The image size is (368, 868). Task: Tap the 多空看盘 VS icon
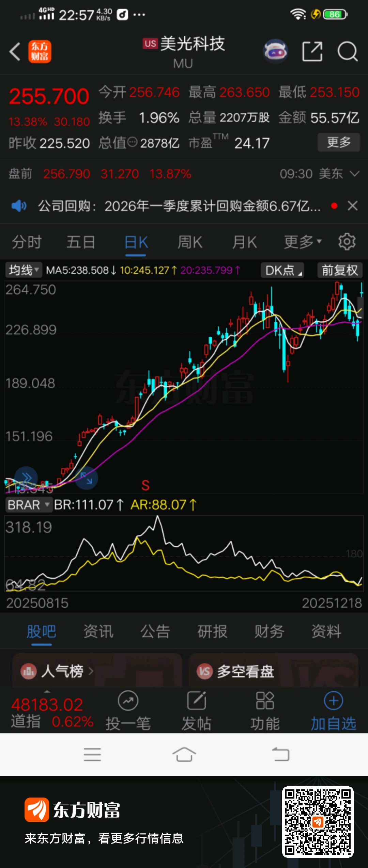point(204,672)
